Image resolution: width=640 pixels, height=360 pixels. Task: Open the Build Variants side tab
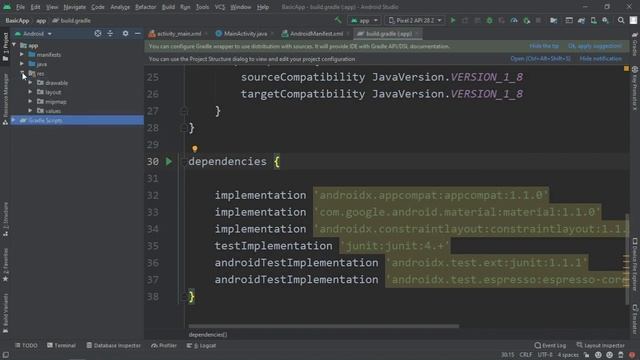(5, 313)
